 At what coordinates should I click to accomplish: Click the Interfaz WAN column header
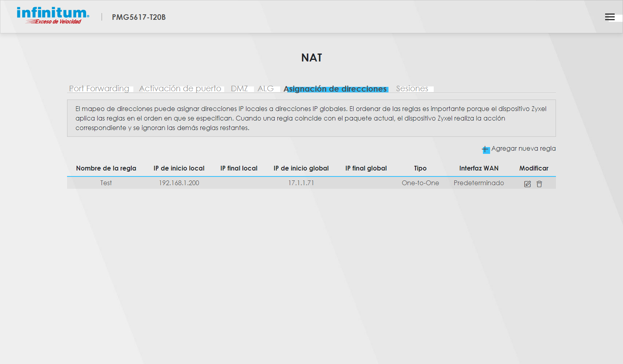(479, 168)
